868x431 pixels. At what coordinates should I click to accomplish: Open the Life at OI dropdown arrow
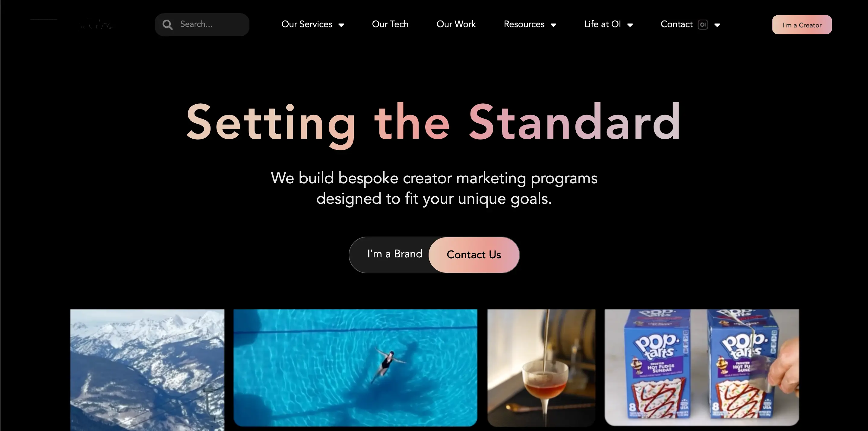(x=630, y=25)
